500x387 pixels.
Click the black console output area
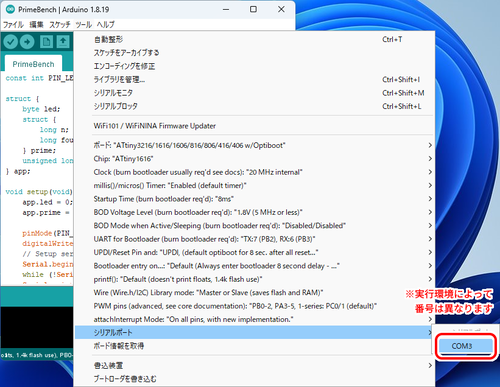click(x=37, y=328)
